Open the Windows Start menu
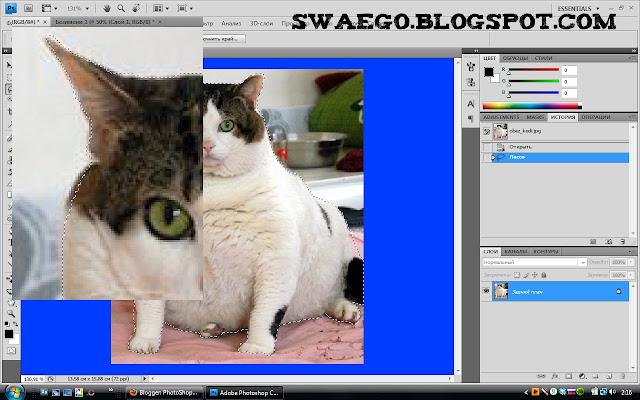This screenshot has height=400, width=640. click(14, 392)
